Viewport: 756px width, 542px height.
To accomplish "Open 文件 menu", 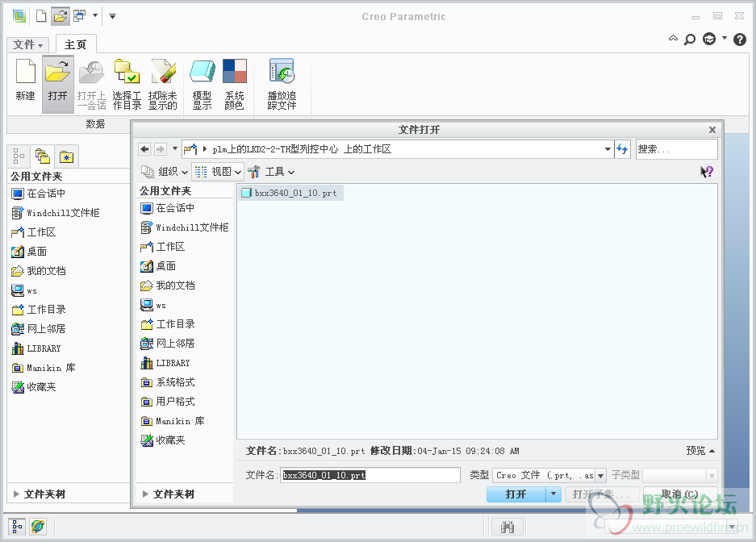I will click(x=27, y=45).
